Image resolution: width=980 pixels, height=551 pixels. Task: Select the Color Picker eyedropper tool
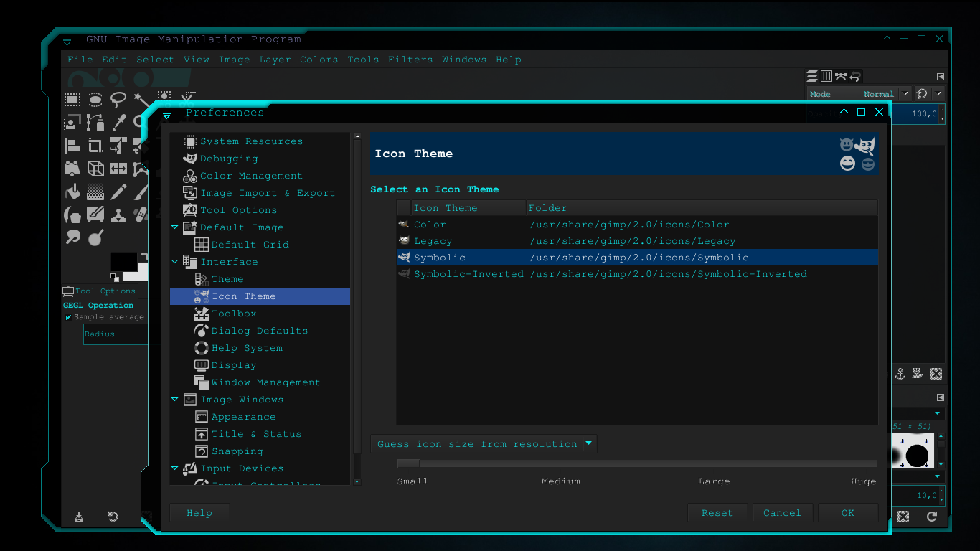coord(118,123)
